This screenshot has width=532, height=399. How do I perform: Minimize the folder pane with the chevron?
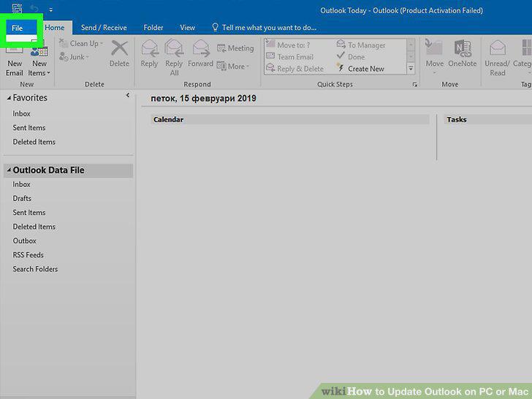coord(128,95)
